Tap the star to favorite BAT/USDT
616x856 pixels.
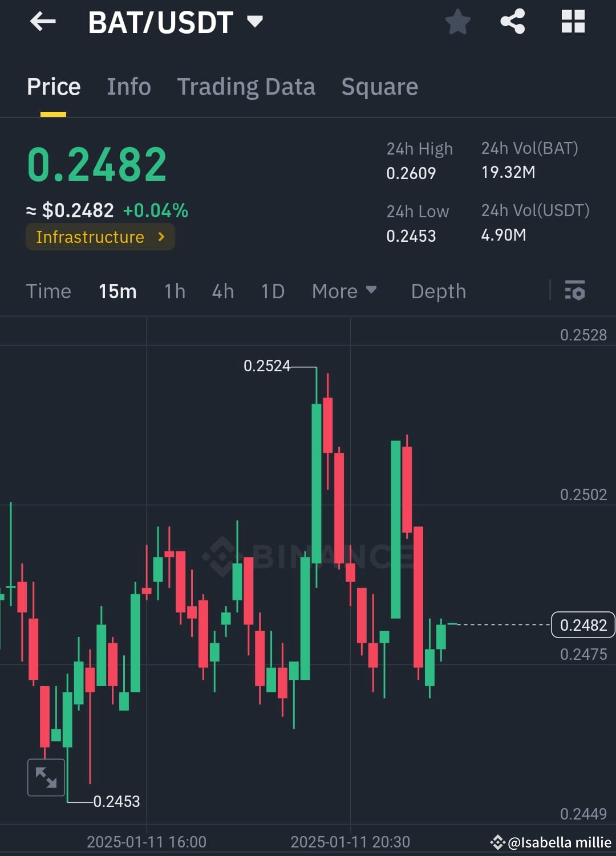point(457,22)
